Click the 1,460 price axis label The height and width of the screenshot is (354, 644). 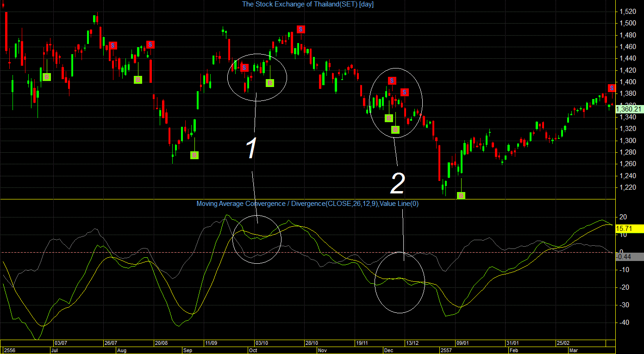(627, 47)
